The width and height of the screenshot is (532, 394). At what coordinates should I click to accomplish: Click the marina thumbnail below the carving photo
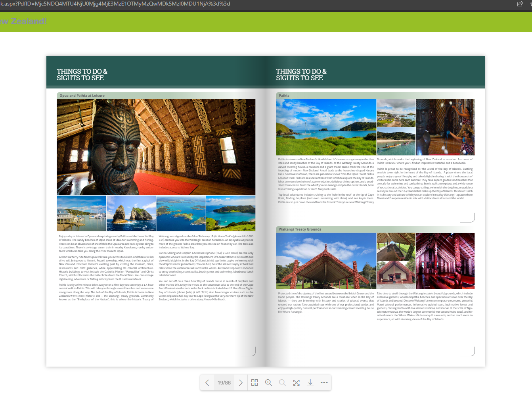(x=81, y=213)
